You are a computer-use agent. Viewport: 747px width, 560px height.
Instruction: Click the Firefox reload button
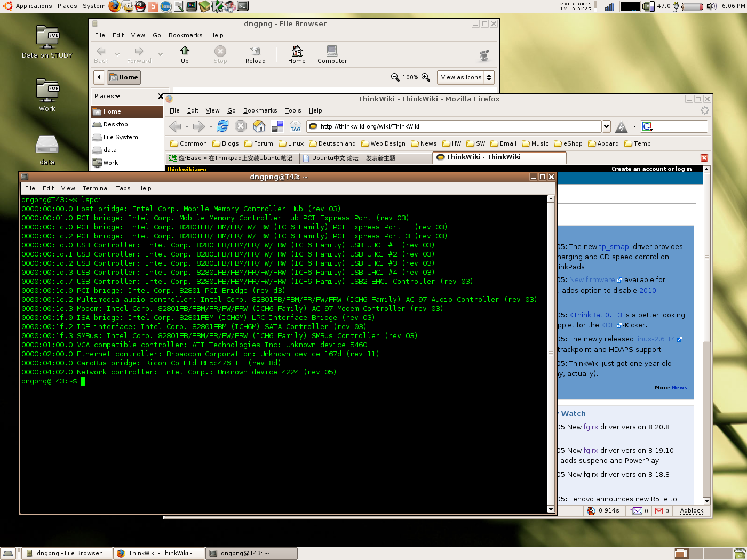[x=222, y=126]
